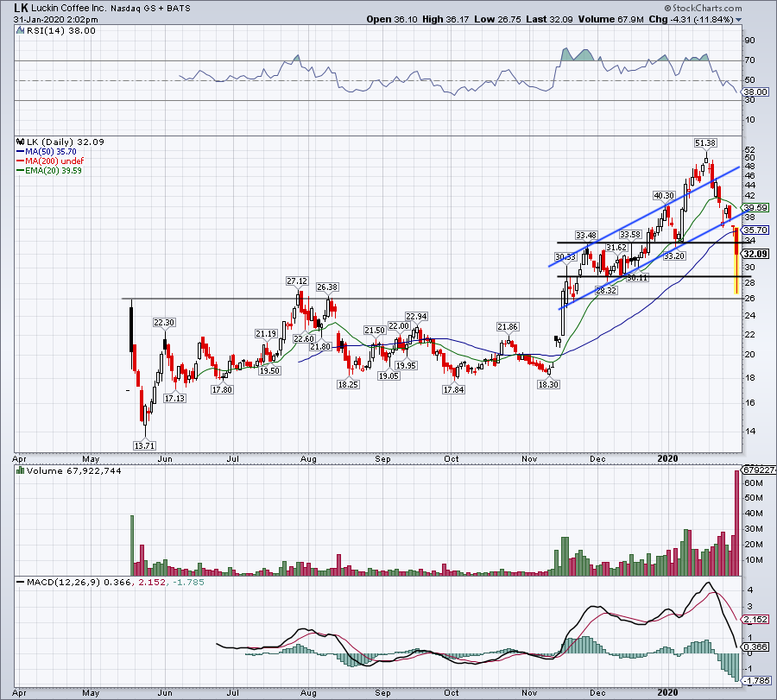Click the black line icon beside MACD(12,26,9)
The width and height of the screenshot is (777, 700).
pos(21,582)
